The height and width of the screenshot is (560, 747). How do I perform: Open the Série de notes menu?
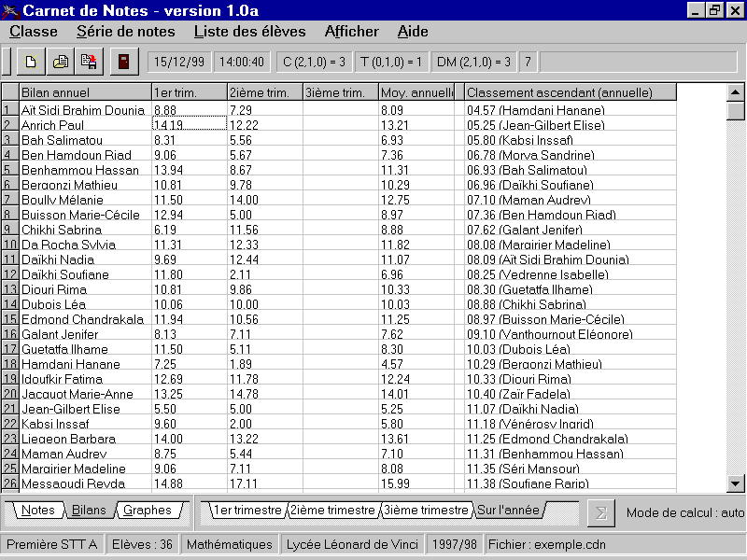point(125,32)
